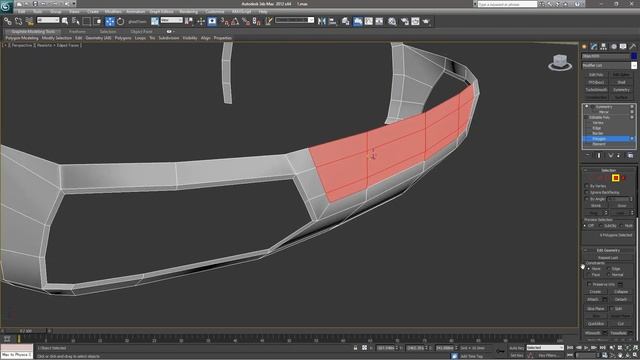Select the Select and Link chain icon

click(8, 21)
